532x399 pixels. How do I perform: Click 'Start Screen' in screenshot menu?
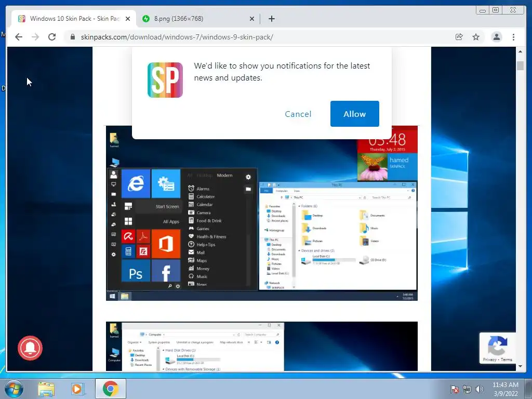(167, 206)
